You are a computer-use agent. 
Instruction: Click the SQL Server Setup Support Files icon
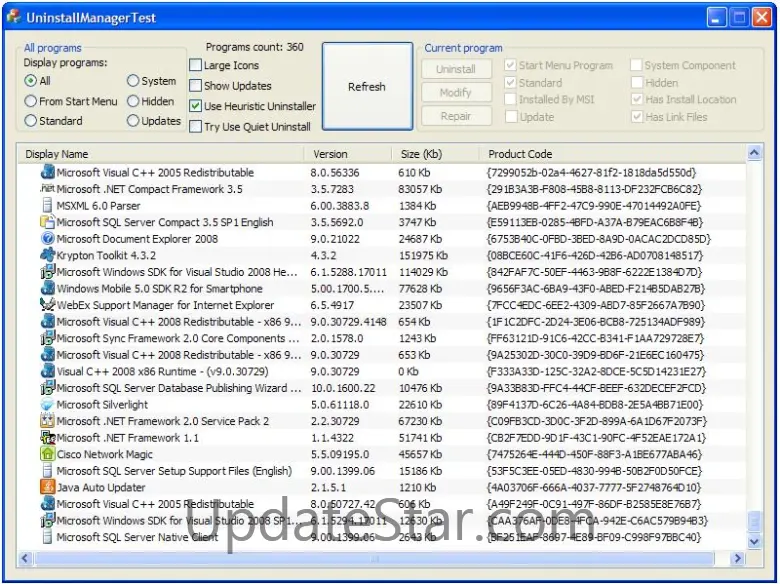[47, 471]
